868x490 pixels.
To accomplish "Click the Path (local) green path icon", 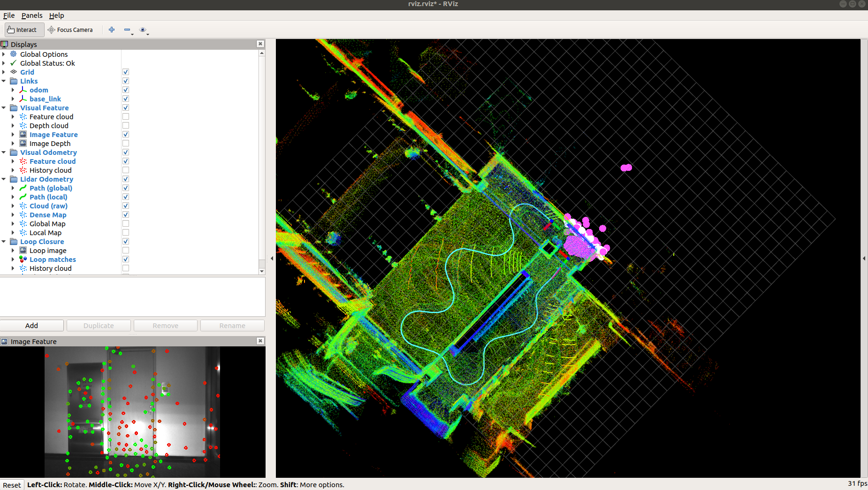I will coord(23,197).
